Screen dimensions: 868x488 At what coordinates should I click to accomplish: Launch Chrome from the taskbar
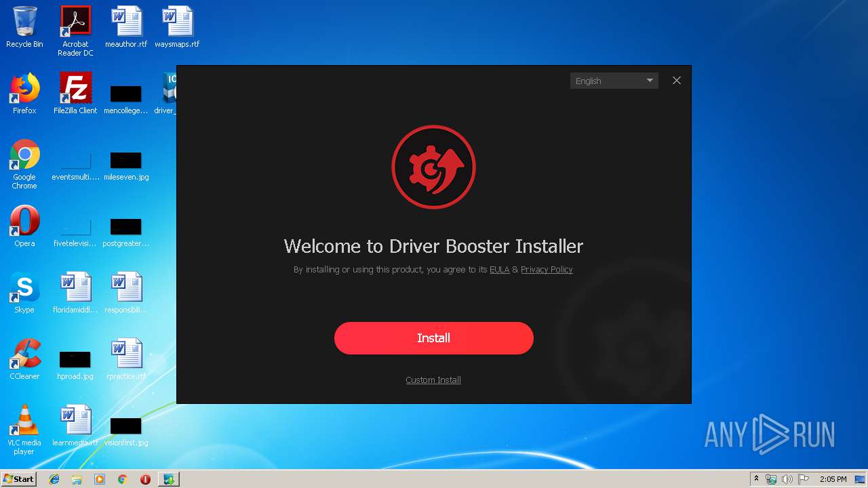pyautogui.click(x=122, y=479)
